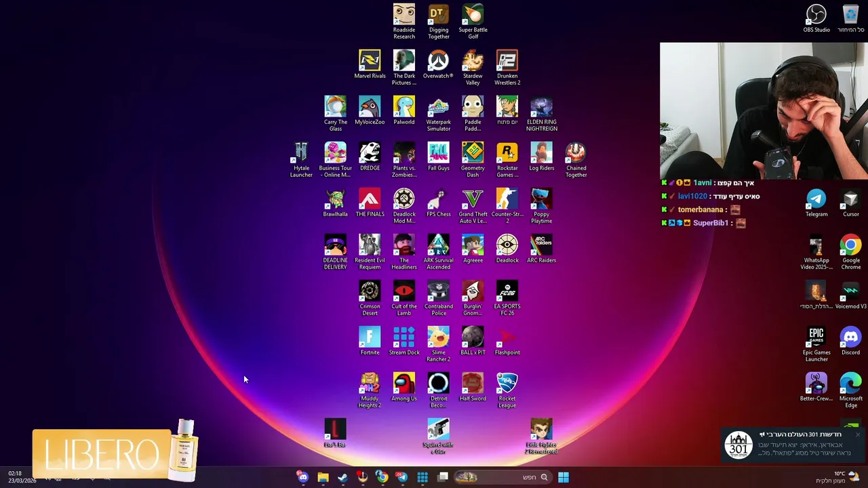
Task: Open the weather widget showing 10°C
Action: pyautogui.click(x=837, y=477)
